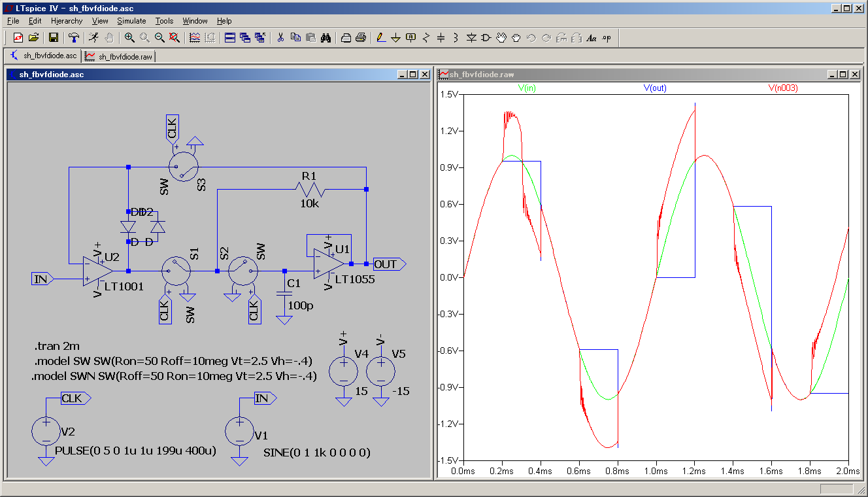
Task: Click the Tile Windows toolbar icon
Action: [230, 38]
